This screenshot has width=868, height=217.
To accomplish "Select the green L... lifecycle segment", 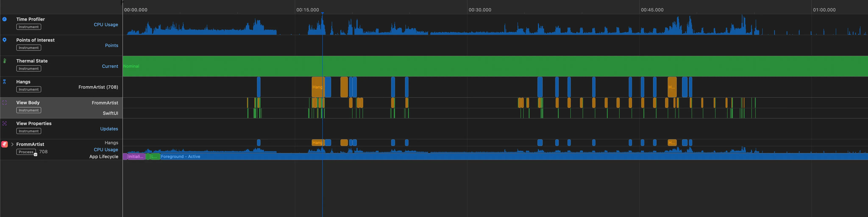I will 155,157.
